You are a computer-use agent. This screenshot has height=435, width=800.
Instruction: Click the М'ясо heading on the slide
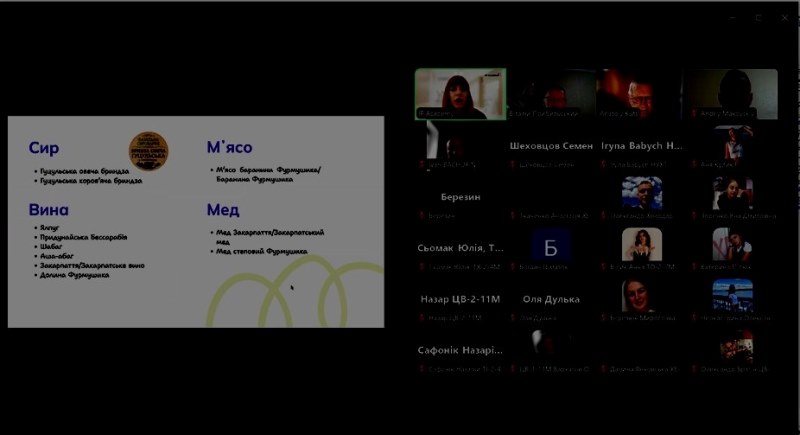[229, 147]
